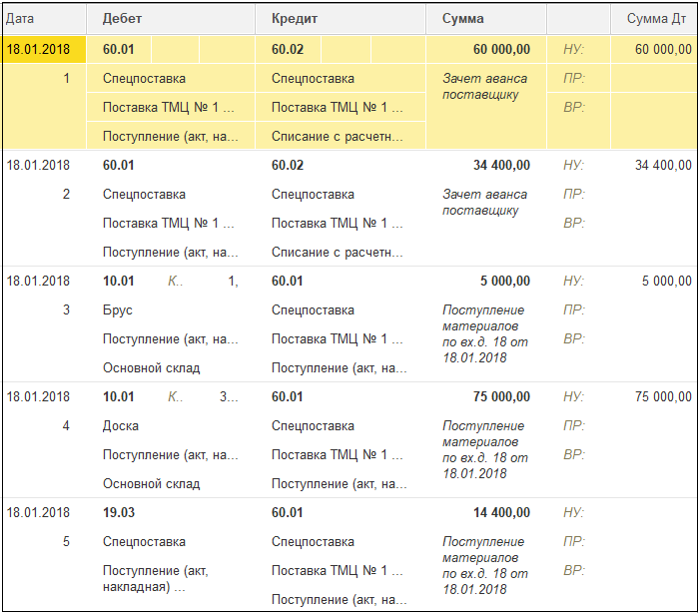Select the 14 400,00 amount cell

tap(502, 512)
